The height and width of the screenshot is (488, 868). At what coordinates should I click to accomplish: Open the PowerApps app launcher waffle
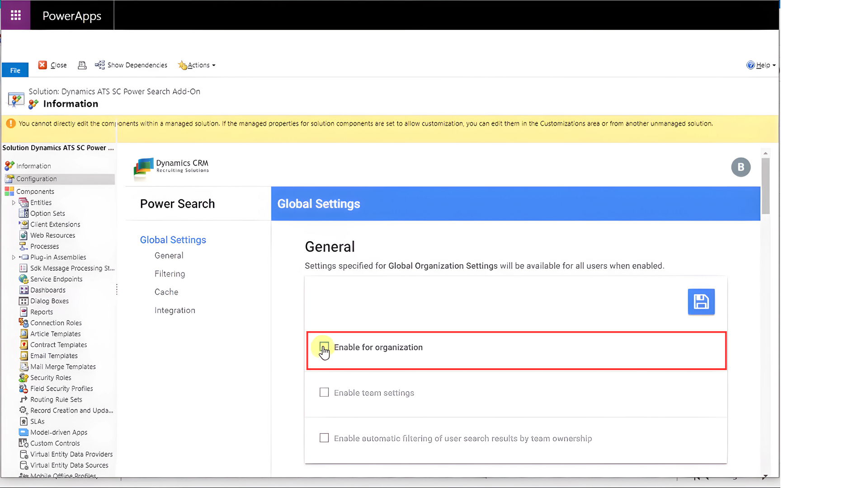16,15
